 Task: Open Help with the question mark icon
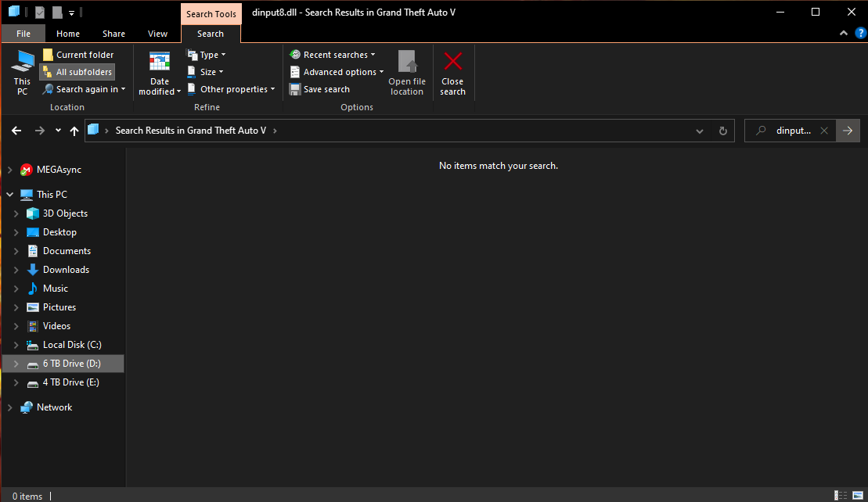(861, 33)
